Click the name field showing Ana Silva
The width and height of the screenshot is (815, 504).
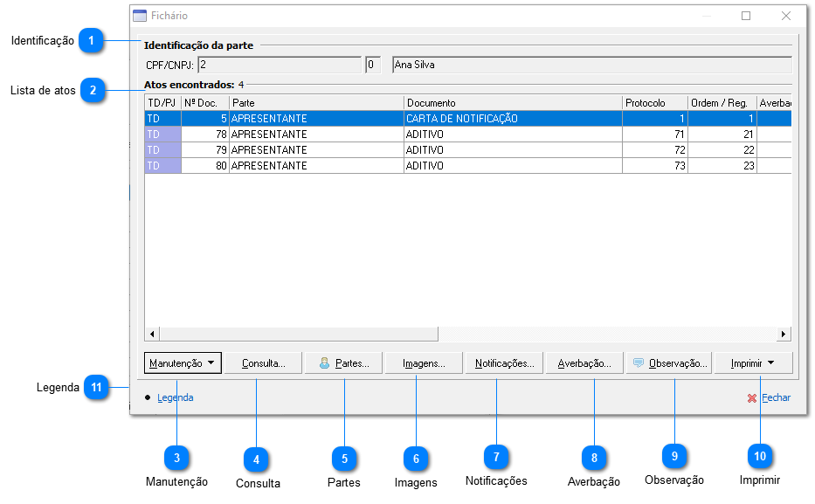tap(592, 65)
